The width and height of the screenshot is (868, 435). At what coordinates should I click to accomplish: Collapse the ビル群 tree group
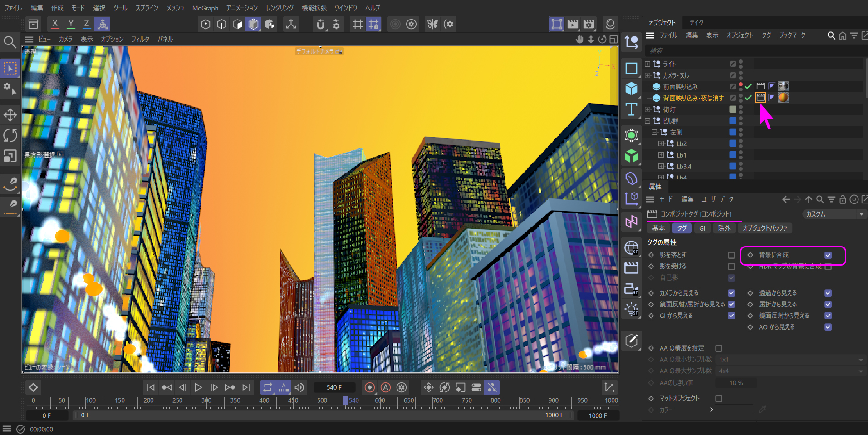647,121
